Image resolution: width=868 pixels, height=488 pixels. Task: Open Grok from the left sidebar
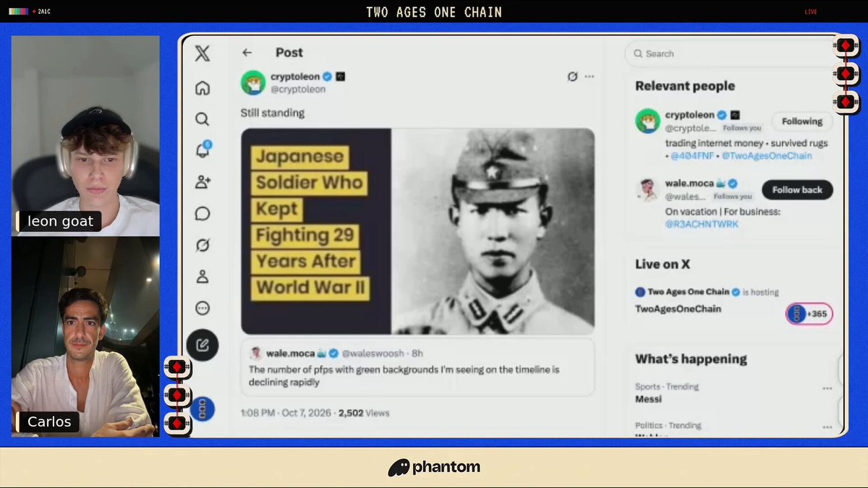[203, 246]
